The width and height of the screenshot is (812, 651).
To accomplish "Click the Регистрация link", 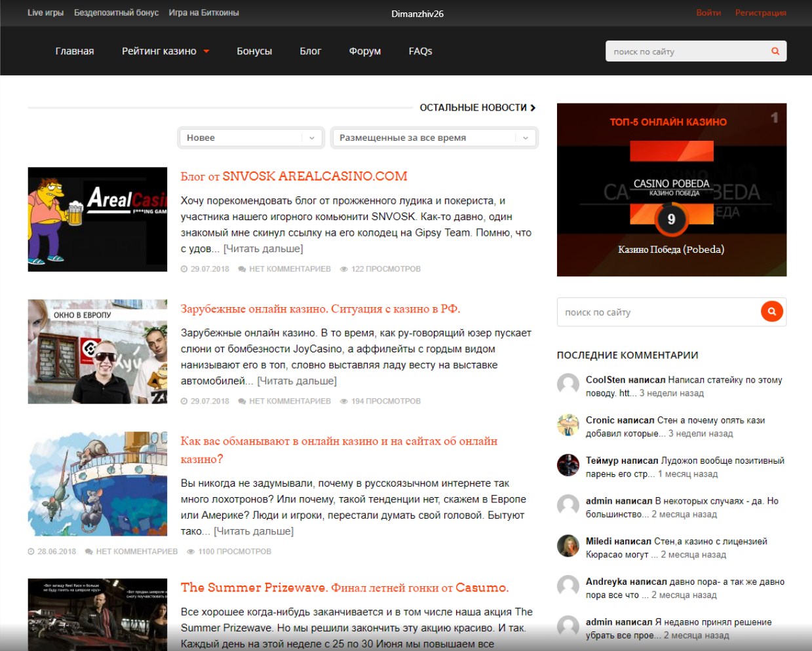I will pos(760,13).
